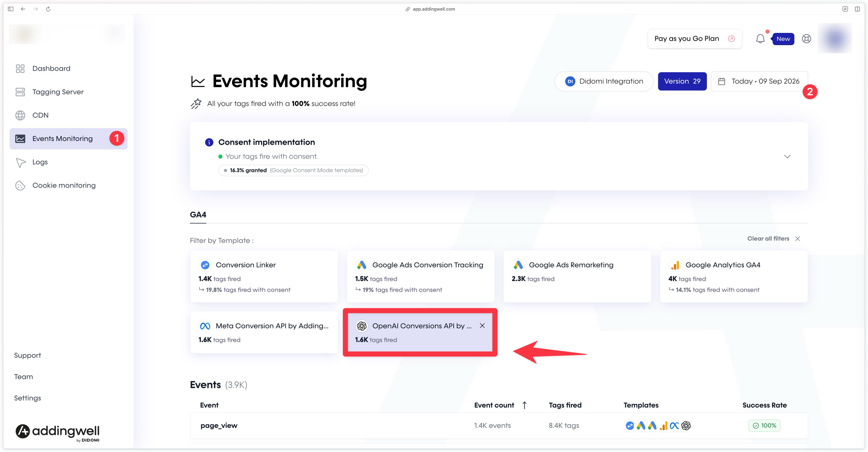Click the Google Ads Conversion Tracking icon
Viewport: 868px width, 452px height.
(x=362, y=265)
